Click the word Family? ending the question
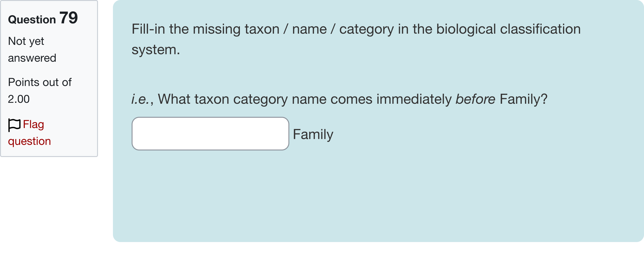The height and width of the screenshot is (257, 644). tap(523, 99)
